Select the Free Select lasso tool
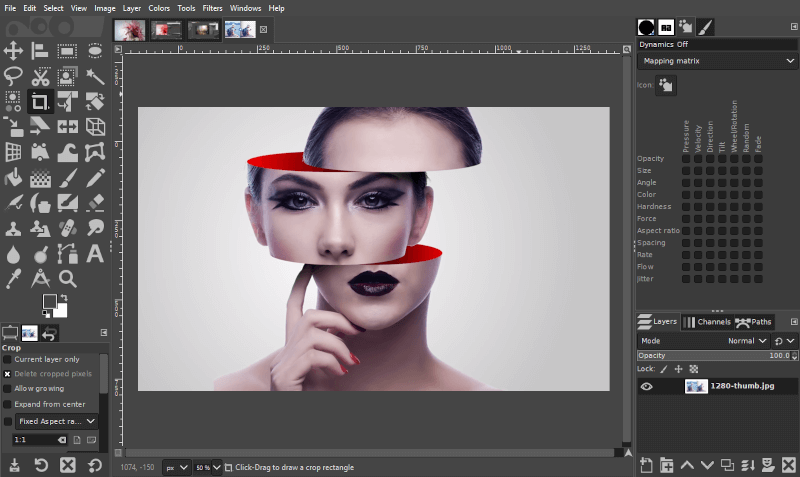800x477 pixels. pos(14,75)
